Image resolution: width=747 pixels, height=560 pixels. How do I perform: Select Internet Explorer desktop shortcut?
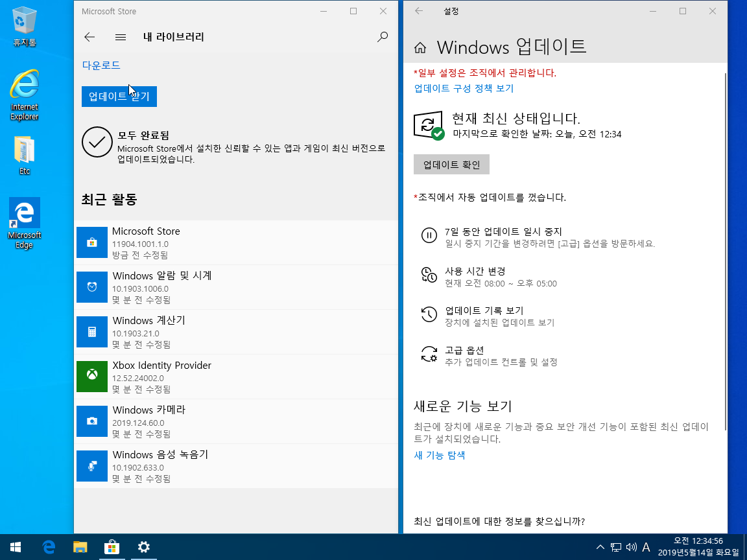24,95
